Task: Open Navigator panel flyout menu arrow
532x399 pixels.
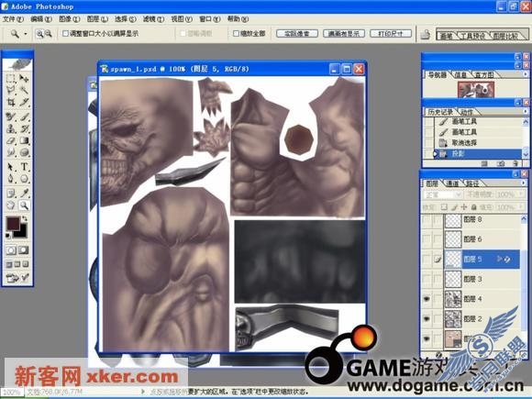Action: point(526,74)
